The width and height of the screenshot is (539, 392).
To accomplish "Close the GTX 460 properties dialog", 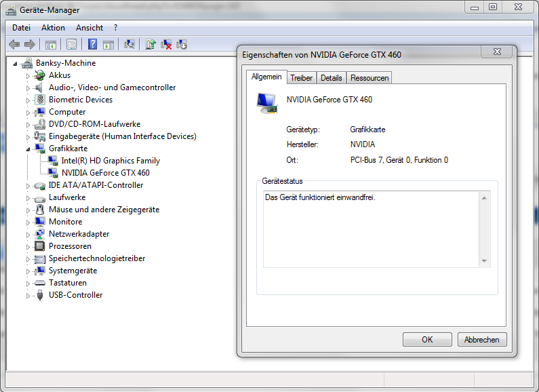I will click(497, 52).
